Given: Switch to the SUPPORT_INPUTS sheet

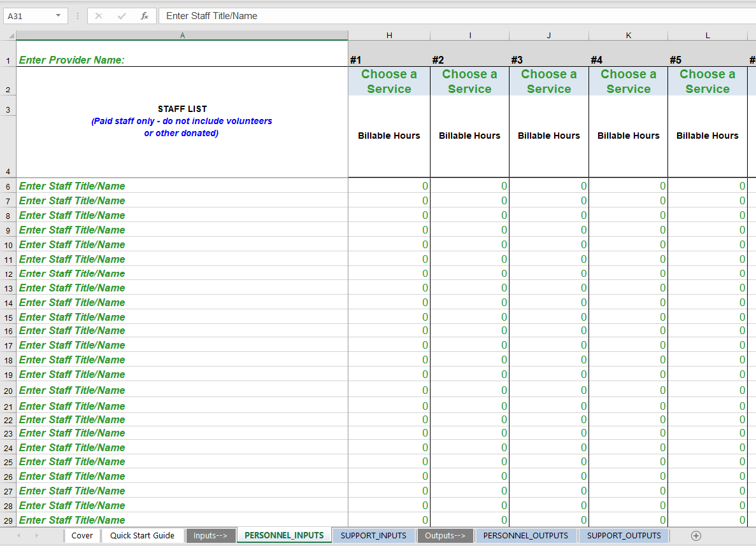Looking at the screenshot, I should [374, 535].
